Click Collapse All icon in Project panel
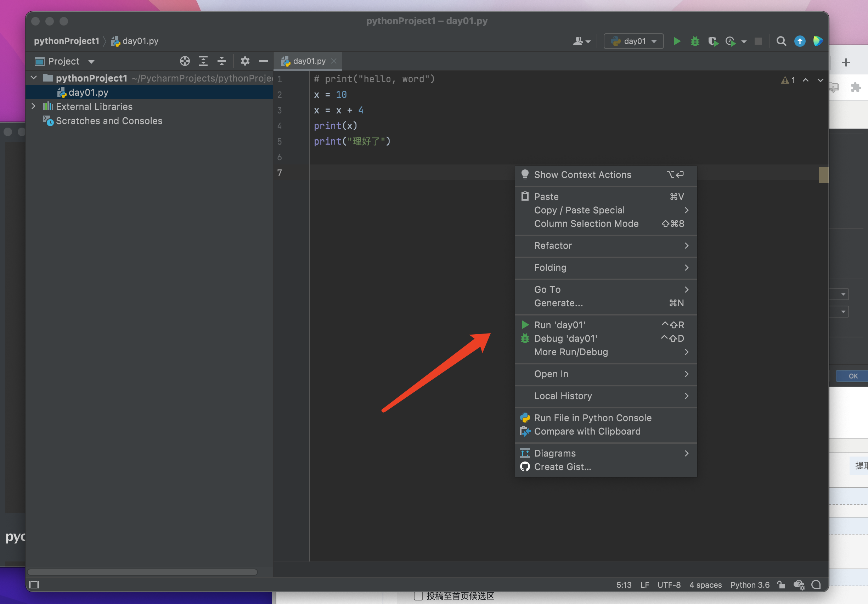This screenshot has height=604, width=868. (222, 61)
